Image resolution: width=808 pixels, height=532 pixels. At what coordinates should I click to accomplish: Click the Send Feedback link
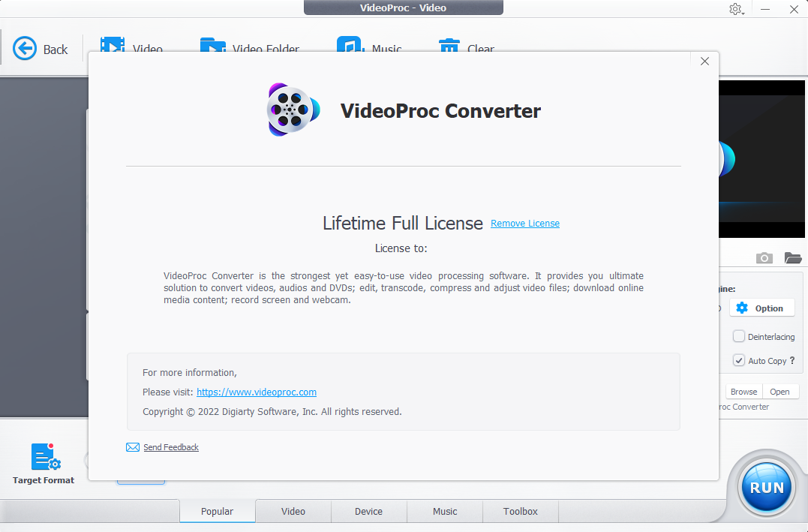point(170,447)
